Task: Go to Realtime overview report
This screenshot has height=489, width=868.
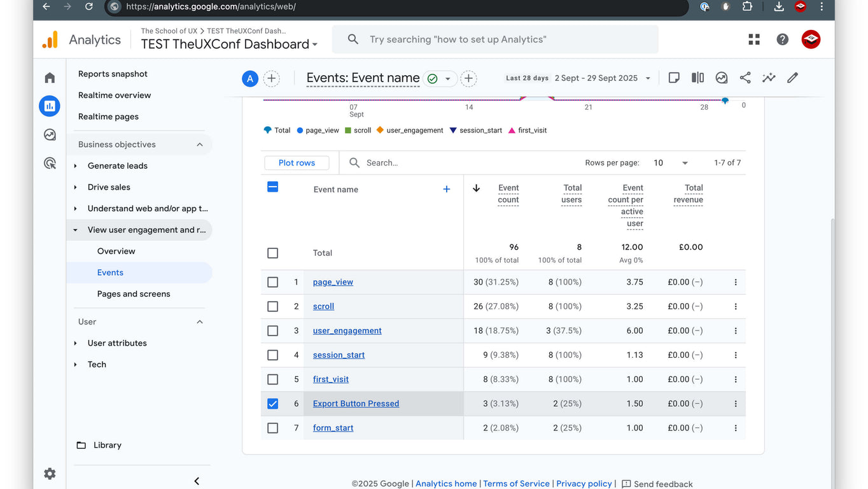Action: pyautogui.click(x=115, y=96)
